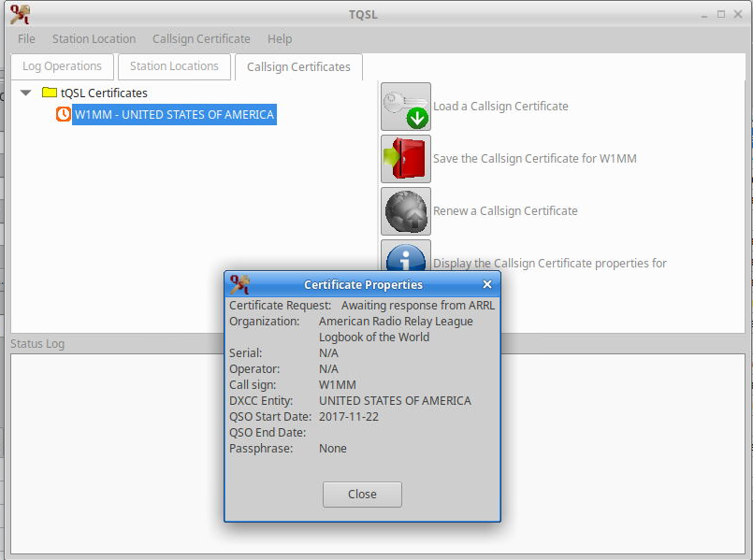Click the Load a Callsign Certificate key icon
Screen dimensions: 753x560
pyautogui.click(x=406, y=107)
